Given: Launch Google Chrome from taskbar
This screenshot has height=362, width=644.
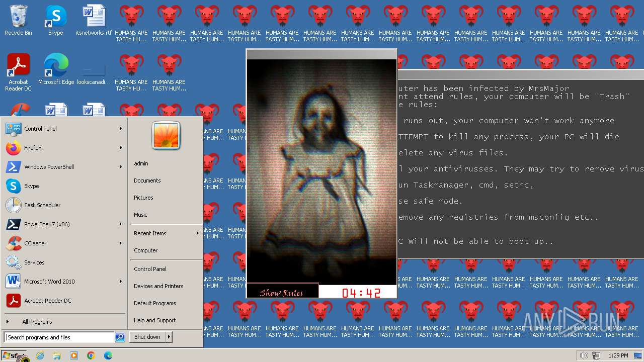Looking at the screenshot, I should tap(91, 355).
